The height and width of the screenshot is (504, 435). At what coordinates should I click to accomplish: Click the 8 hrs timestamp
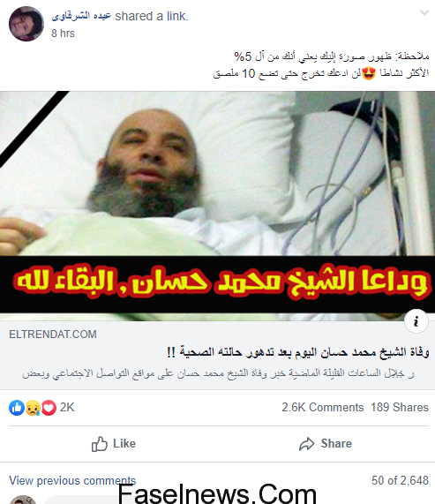coord(63,34)
